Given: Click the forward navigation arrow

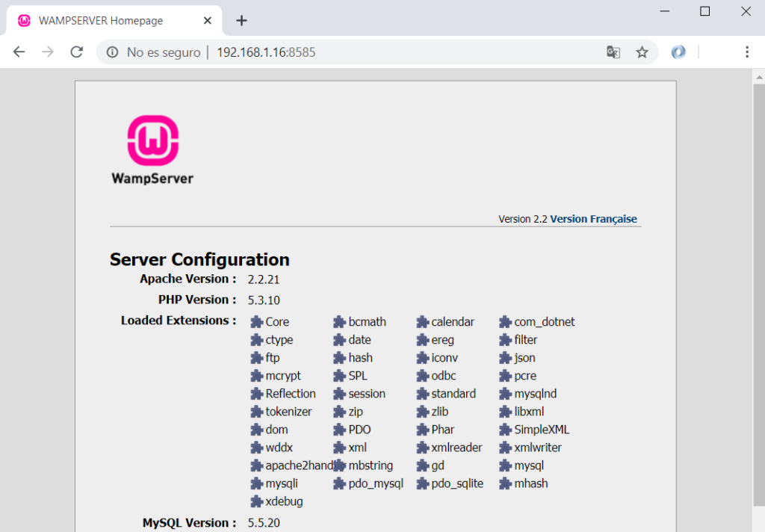Looking at the screenshot, I should pos(48,52).
